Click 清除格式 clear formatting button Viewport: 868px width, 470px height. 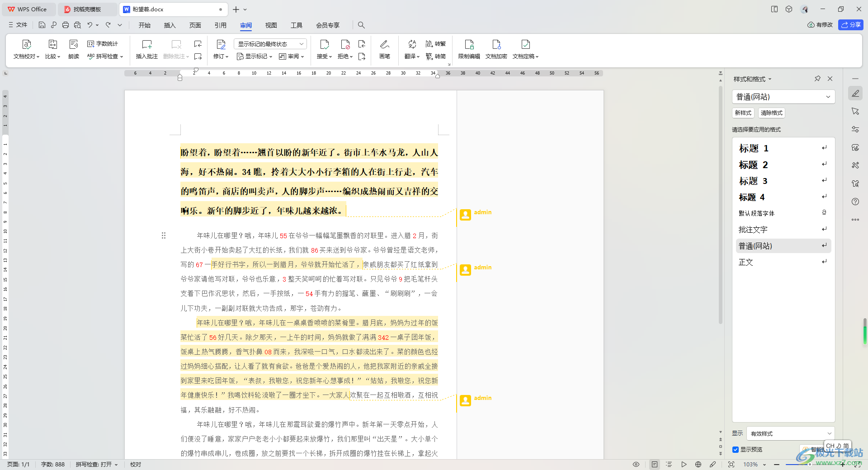[x=772, y=113]
